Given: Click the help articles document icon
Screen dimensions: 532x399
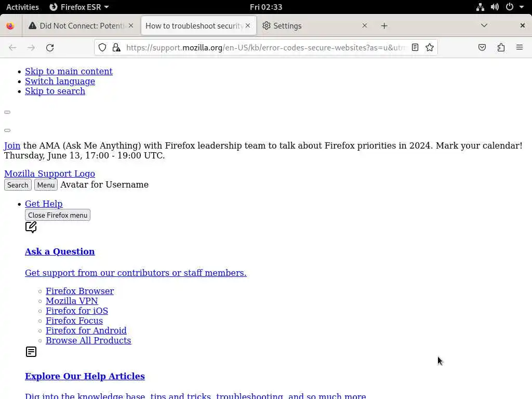Looking at the screenshot, I should click(x=31, y=352).
